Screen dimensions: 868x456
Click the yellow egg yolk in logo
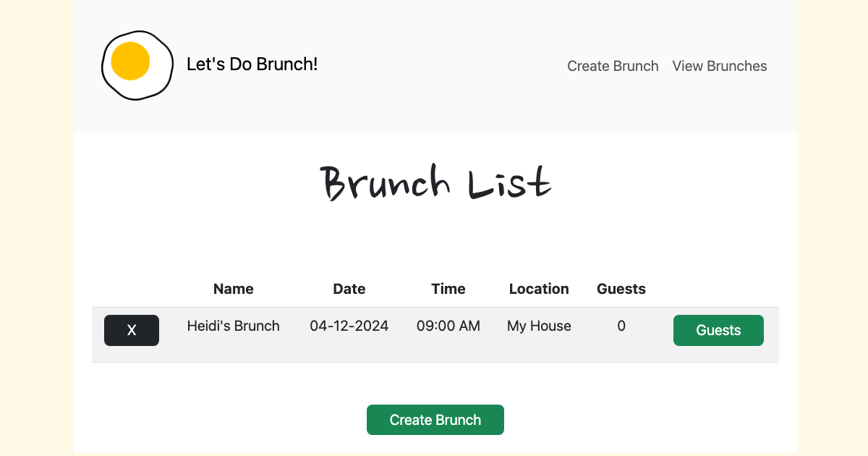pos(130,62)
